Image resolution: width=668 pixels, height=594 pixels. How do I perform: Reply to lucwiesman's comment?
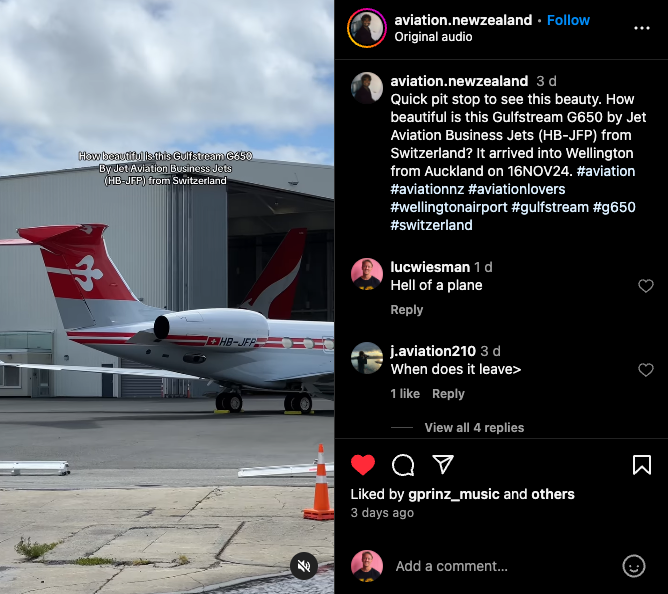point(407,310)
